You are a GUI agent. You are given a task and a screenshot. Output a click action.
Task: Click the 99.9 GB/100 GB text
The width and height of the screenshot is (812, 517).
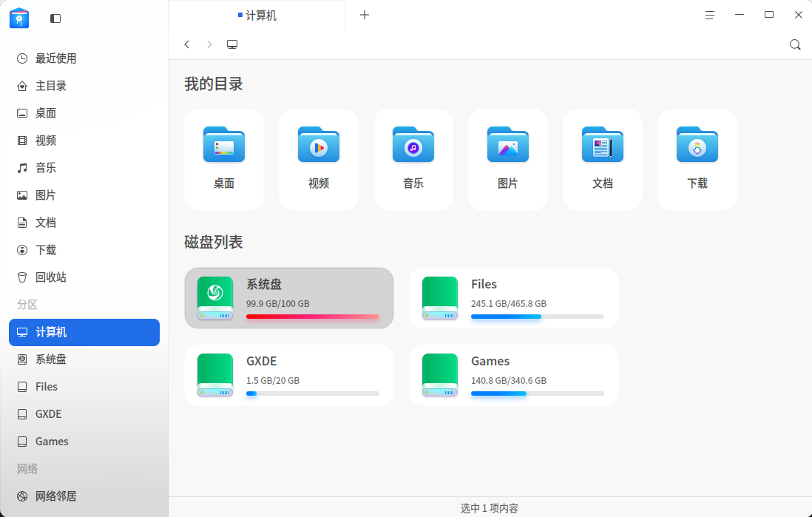(x=277, y=303)
